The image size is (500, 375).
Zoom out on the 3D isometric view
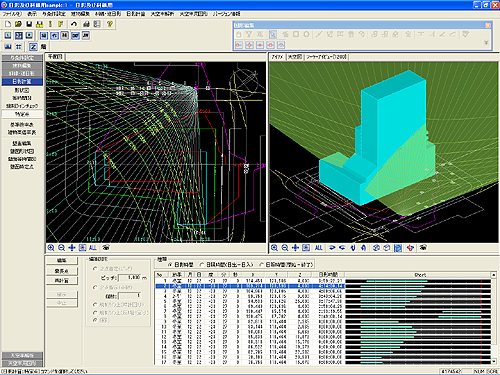tap(285, 248)
